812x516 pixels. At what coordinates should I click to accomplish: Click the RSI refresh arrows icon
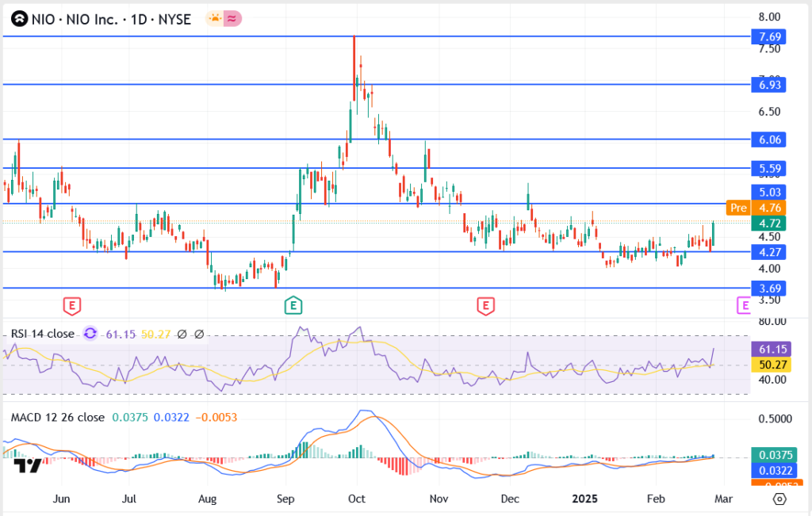point(91,334)
